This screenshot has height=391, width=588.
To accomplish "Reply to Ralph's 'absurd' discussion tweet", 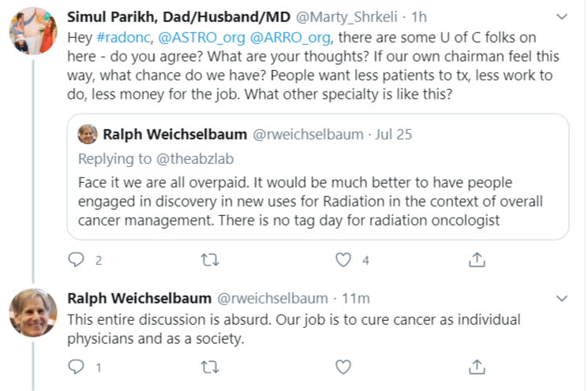I will (x=76, y=367).
